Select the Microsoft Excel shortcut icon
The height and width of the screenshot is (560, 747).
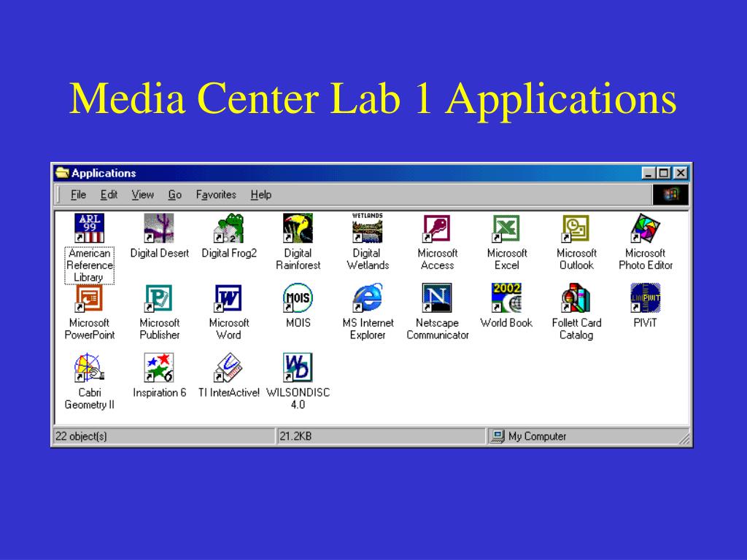pos(506,227)
